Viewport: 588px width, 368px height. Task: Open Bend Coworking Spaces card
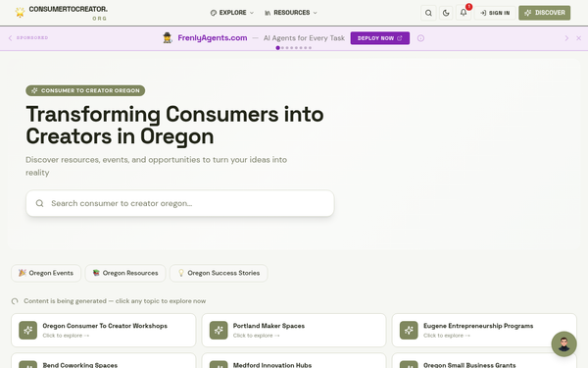[x=104, y=361]
